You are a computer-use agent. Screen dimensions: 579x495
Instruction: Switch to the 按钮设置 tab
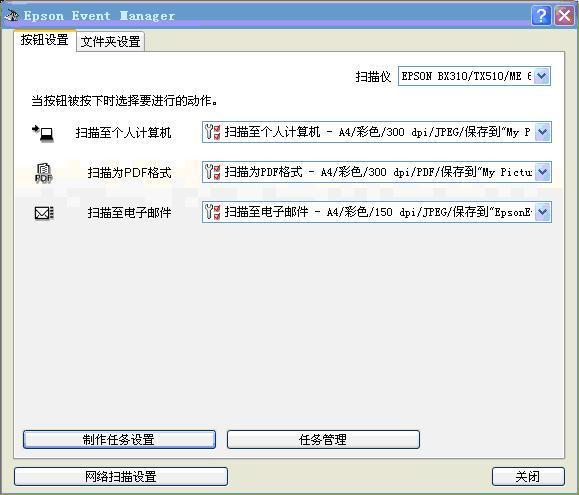(x=44, y=40)
